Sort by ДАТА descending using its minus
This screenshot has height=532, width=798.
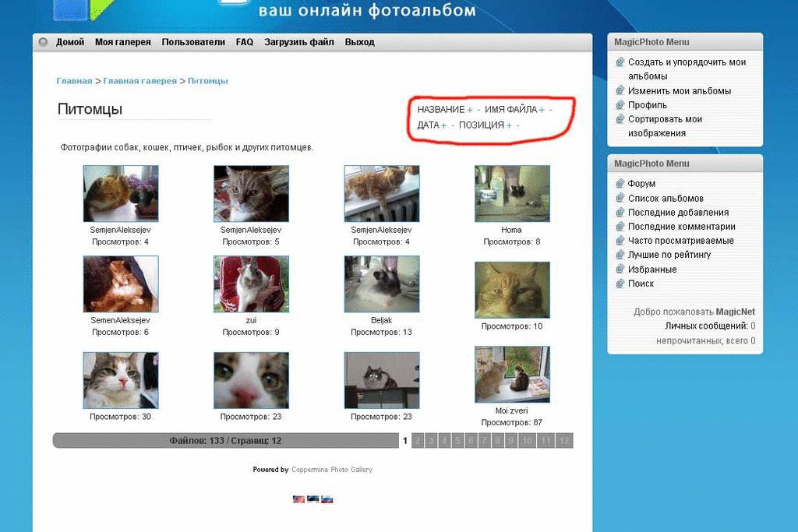(453, 125)
